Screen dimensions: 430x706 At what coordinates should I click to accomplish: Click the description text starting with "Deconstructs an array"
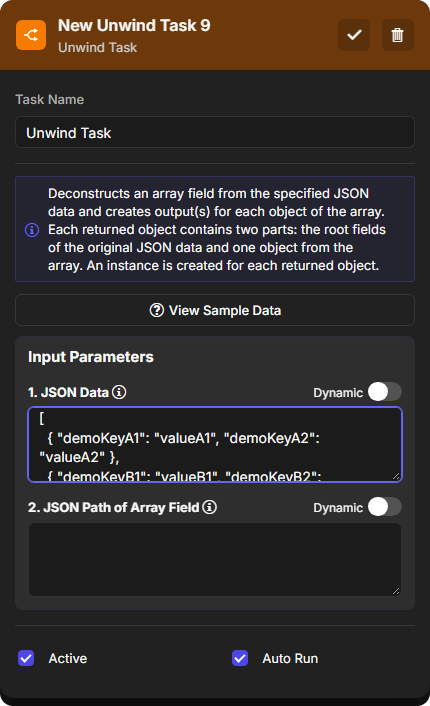coord(217,230)
